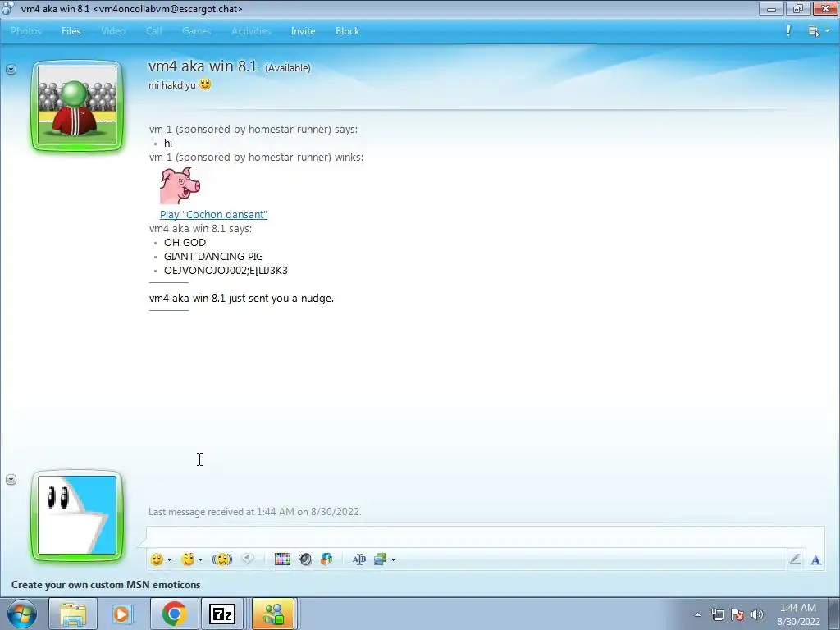Open Action Center flag tray icon
This screenshot has height=630, width=840.
coord(737,614)
